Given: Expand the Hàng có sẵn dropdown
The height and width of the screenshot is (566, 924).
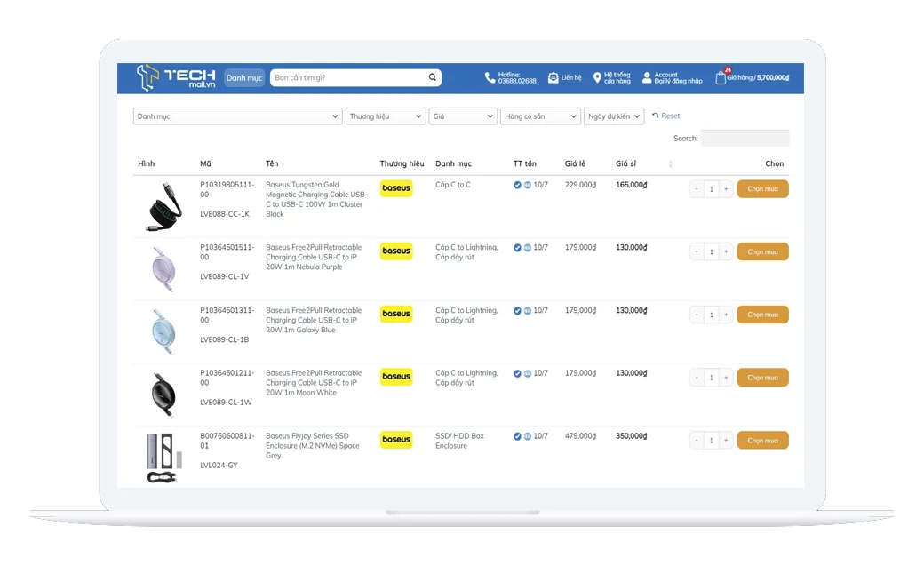Looking at the screenshot, I should pos(540,116).
